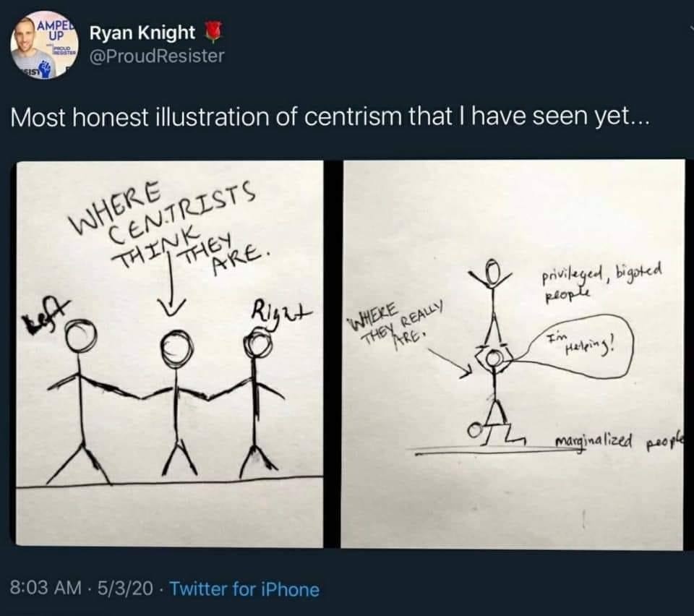Click the "marginalized people" caption
The height and width of the screenshot is (616, 694).
620,440
